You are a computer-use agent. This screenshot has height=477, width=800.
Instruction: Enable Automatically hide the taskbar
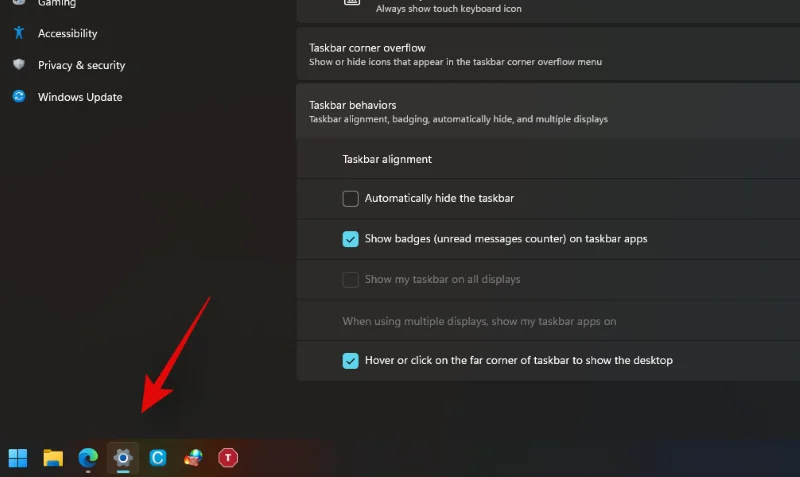click(351, 198)
